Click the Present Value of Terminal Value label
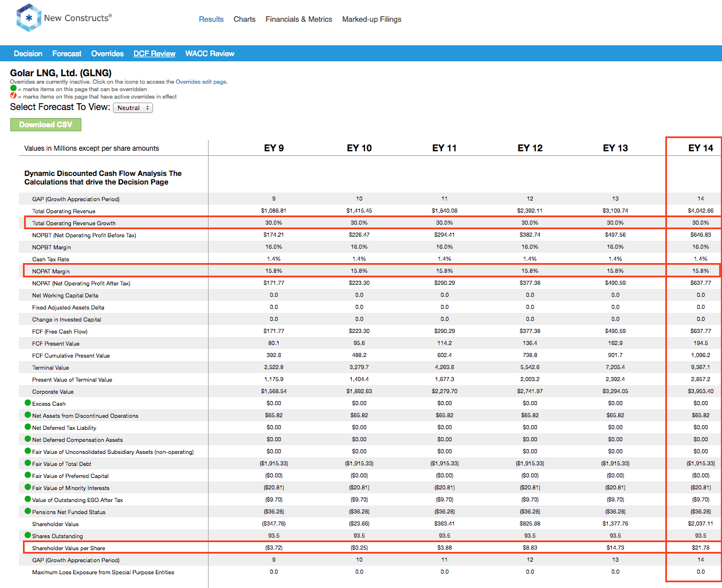This screenshot has height=588, width=722. (72, 379)
